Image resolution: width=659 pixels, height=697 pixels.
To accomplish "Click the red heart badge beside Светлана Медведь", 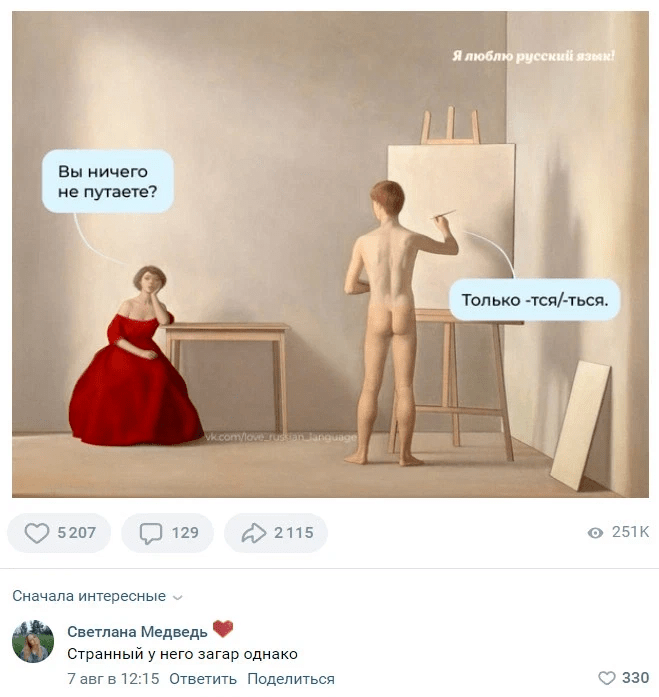I will (x=223, y=629).
